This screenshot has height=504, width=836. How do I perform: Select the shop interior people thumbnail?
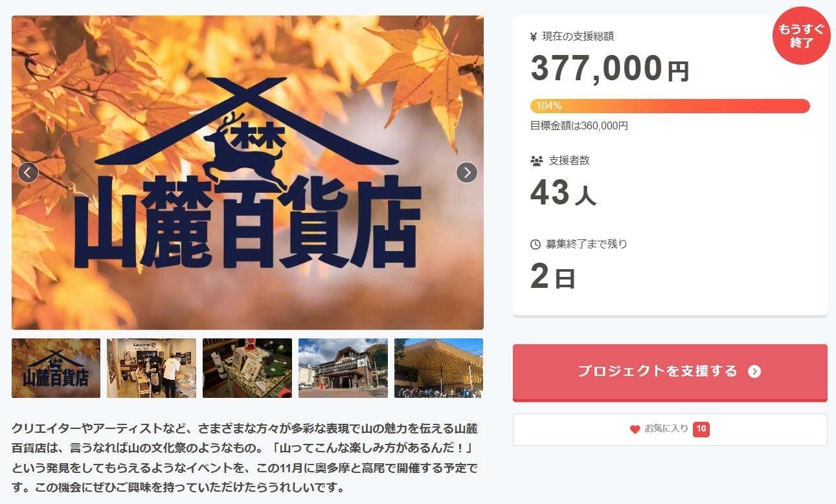coord(152,368)
